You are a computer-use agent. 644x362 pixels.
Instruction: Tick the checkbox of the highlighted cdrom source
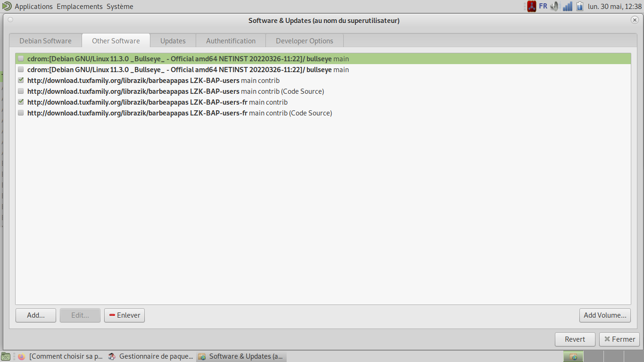(21, 59)
